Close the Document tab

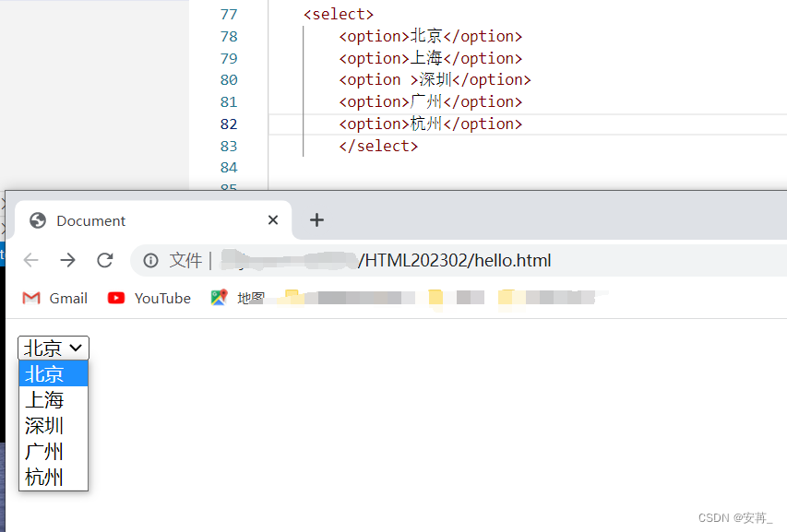coord(273,219)
